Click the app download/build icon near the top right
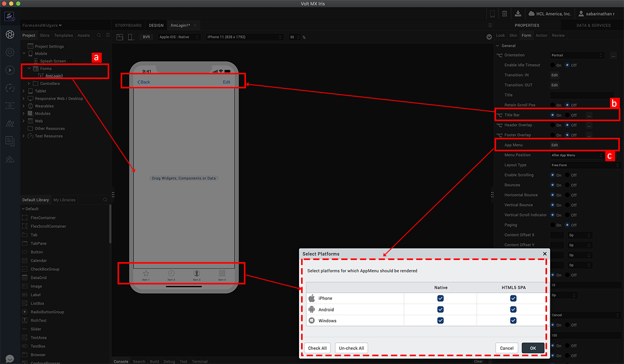624x364 pixels. tap(517, 14)
